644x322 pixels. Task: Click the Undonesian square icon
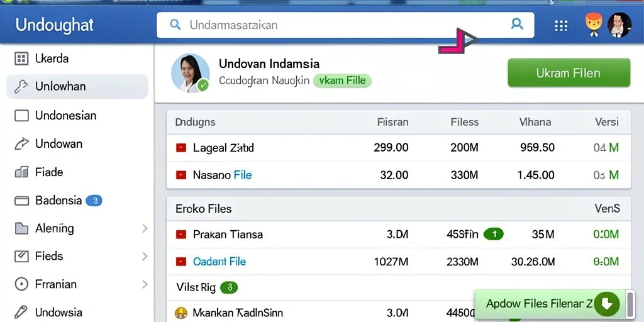click(x=21, y=116)
